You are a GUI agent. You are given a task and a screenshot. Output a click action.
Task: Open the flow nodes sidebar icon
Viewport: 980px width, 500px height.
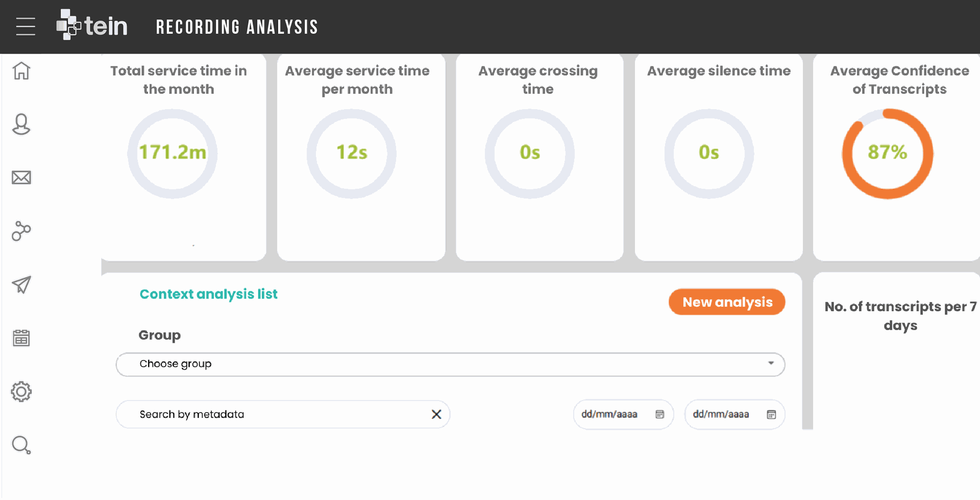click(21, 231)
